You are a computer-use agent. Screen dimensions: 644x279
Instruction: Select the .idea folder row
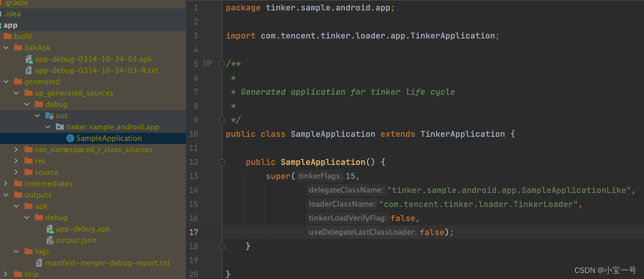[x=93, y=14]
